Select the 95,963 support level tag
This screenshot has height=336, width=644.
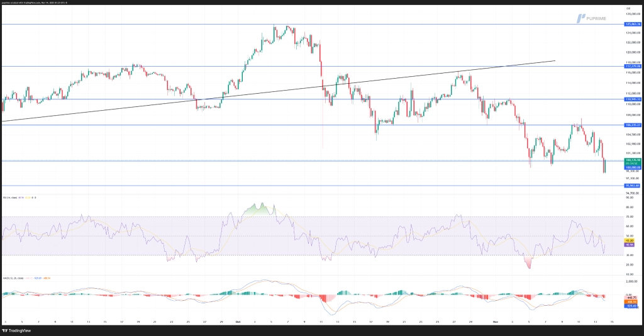[x=632, y=186]
